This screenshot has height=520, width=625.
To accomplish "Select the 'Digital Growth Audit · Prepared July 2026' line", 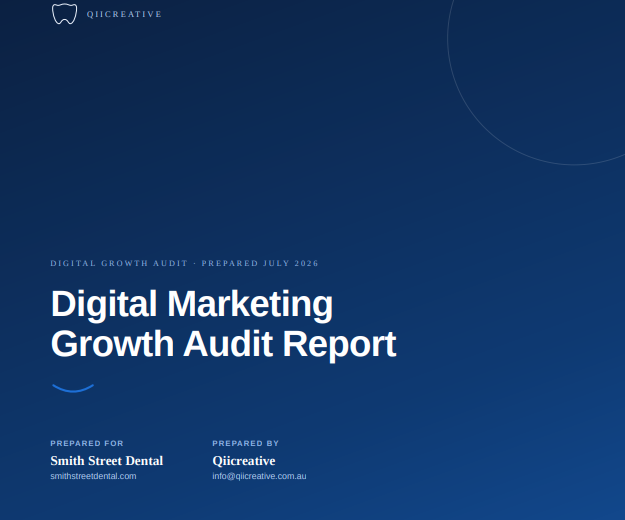I will (184, 263).
